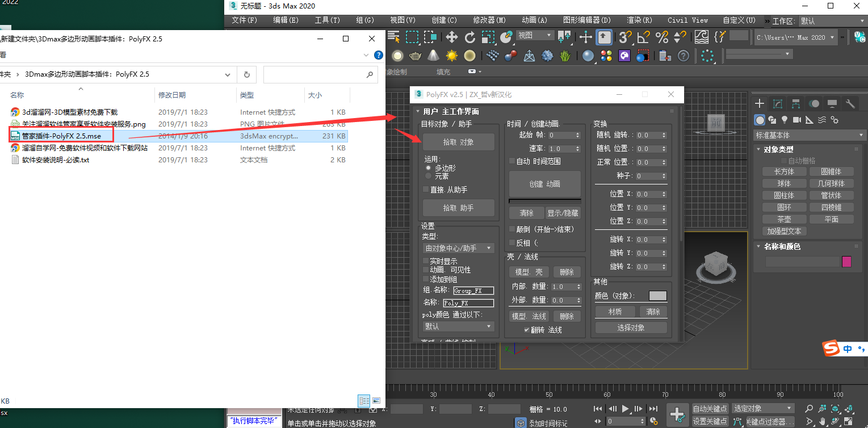868x428 pixels.
Task: Click the sun light icon
Action: tap(452, 56)
